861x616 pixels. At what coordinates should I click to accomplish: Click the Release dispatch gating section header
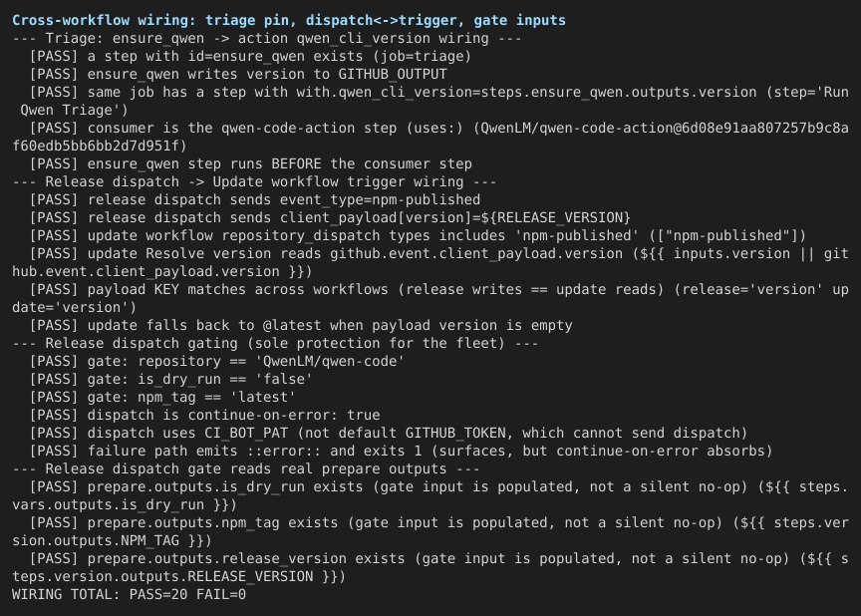click(x=275, y=343)
